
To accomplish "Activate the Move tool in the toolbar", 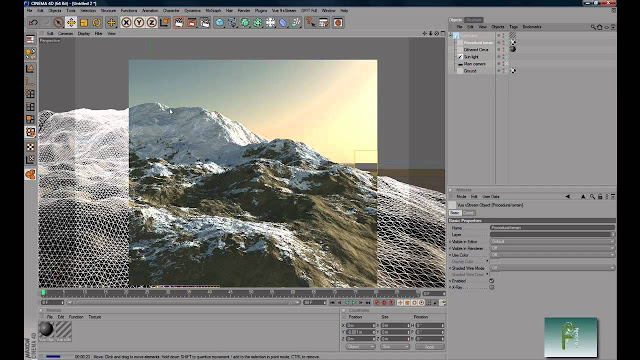I will click(71, 23).
